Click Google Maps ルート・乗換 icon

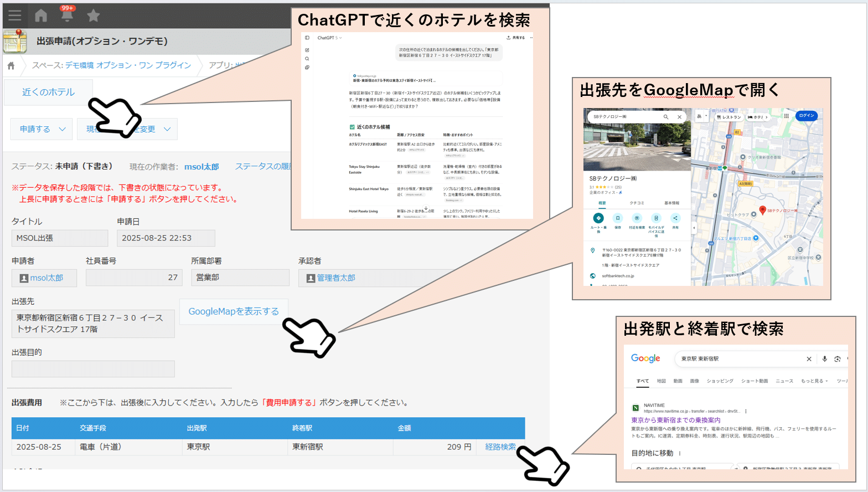[x=598, y=218]
